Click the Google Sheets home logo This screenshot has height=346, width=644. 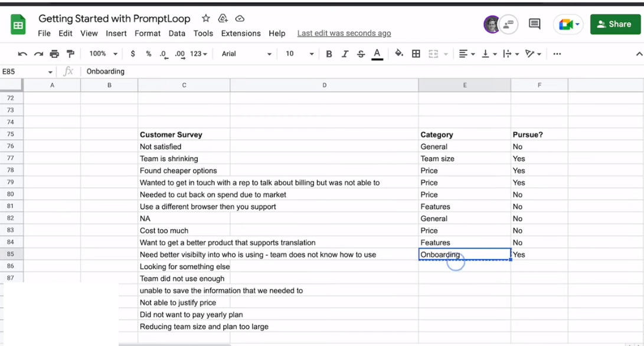(x=18, y=25)
